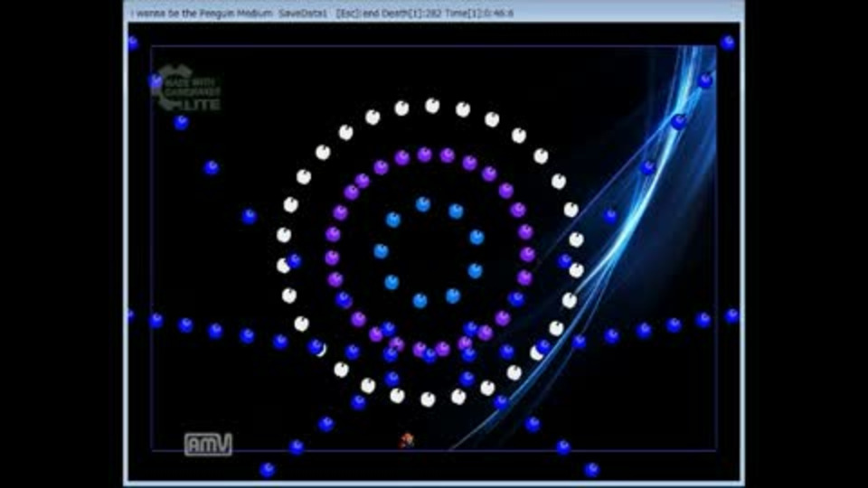Click the '[Esc]:end' text in the title bar

click(x=356, y=13)
